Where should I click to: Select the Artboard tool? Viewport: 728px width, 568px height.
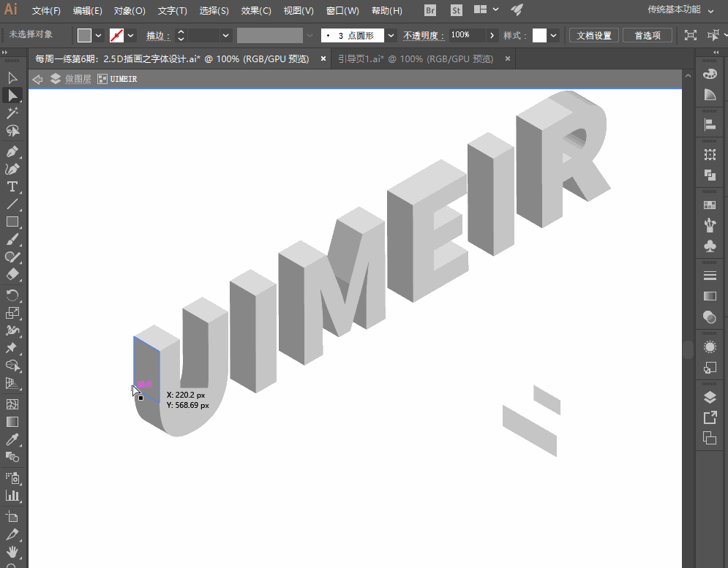(x=12, y=517)
